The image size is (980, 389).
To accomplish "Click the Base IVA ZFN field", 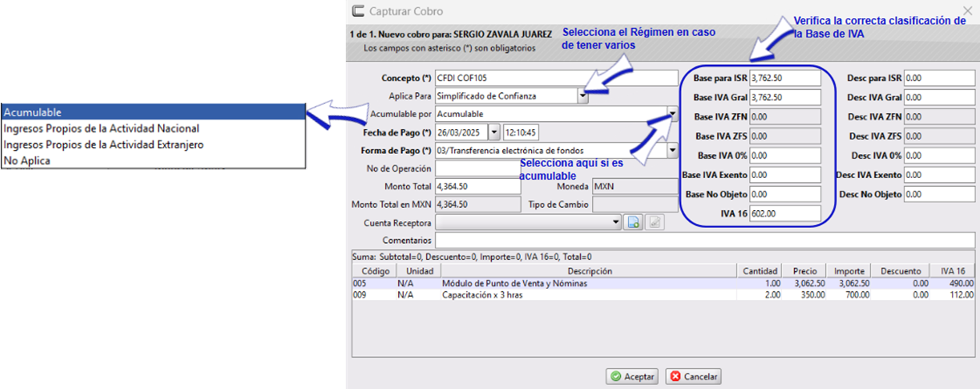I will (x=785, y=116).
